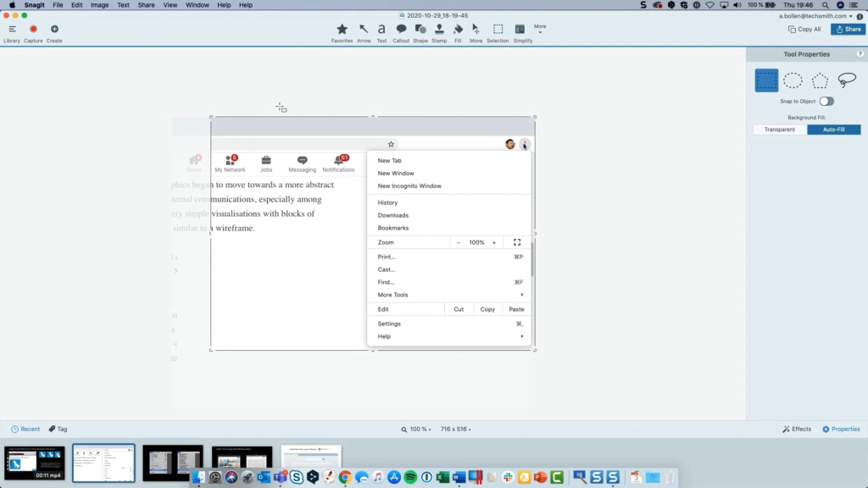The image size is (868, 488).
Task: Open the account email dropdown
Action: 815,16
